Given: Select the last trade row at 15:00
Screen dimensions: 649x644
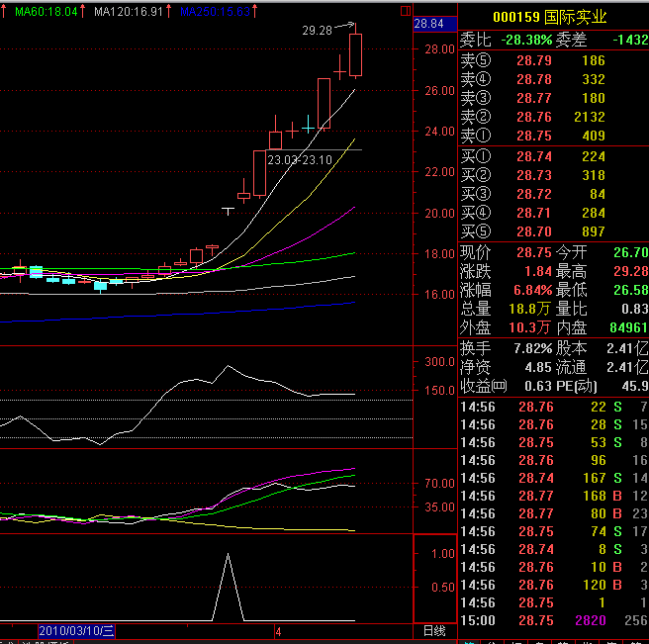Looking at the screenshot, I should pos(554,619).
